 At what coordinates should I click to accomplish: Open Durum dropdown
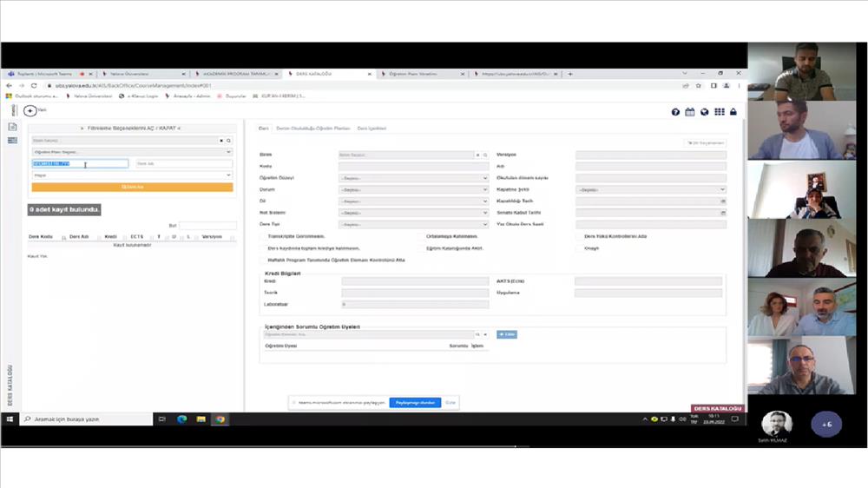pos(413,190)
